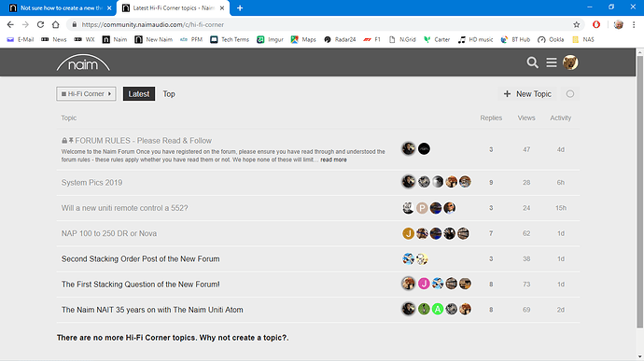Go back using browser back arrow
Viewport: 644px width, 361px height.
(10, 24)
